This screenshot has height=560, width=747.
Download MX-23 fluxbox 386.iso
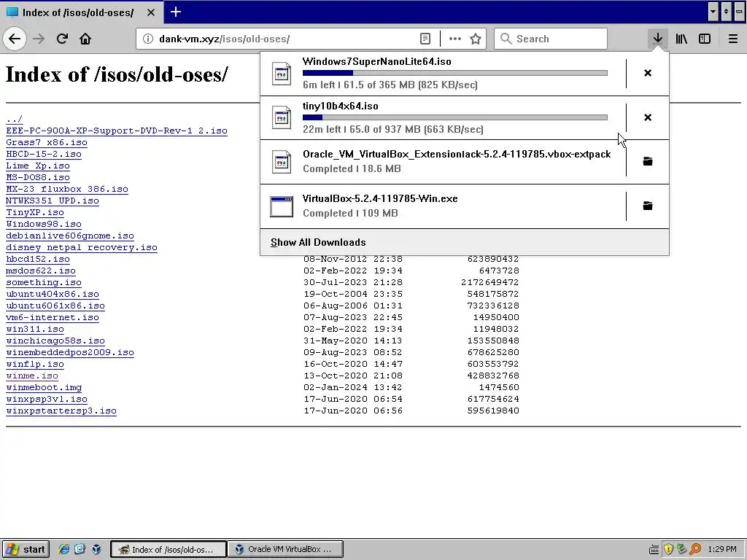point(66,189)
